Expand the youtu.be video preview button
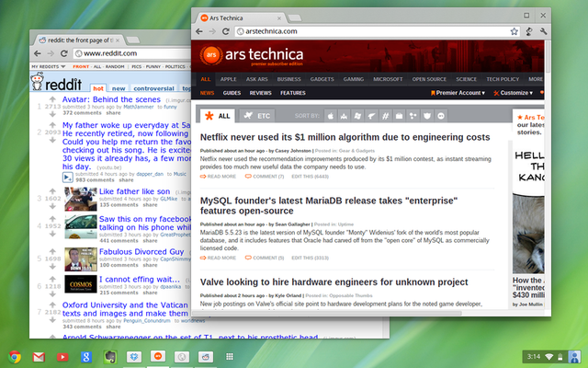 point(67,178)
